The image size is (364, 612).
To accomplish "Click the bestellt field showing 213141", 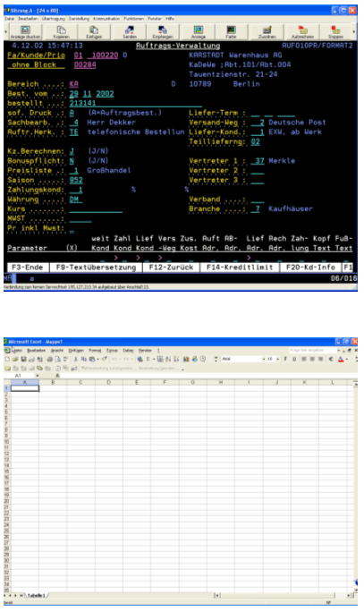I will click(x=135, y=104).
